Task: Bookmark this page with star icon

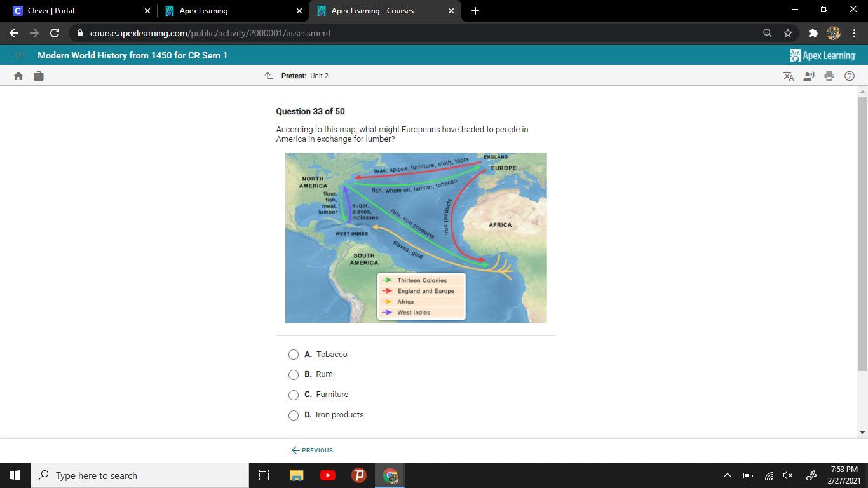Action: click(x=788, y=33)
